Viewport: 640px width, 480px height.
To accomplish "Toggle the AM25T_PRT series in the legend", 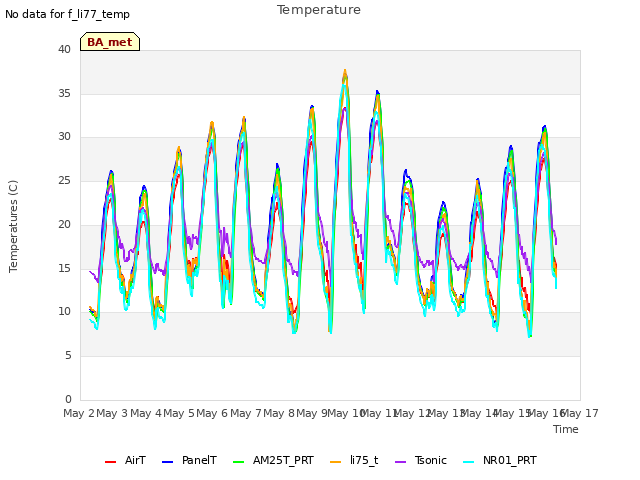I will click(273, 460).
